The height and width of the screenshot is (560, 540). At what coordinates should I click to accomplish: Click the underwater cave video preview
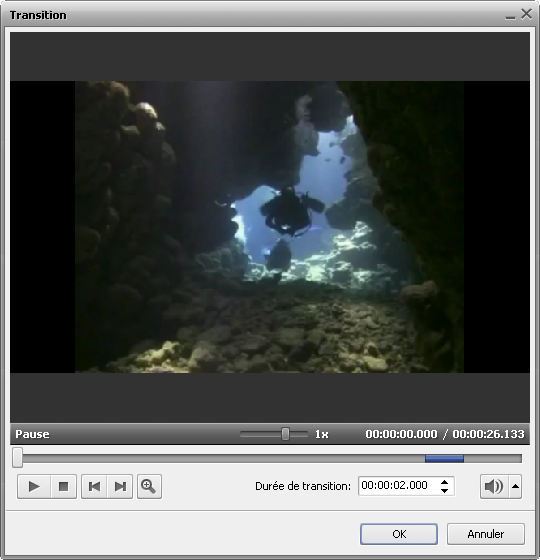(x=269, y=227)
